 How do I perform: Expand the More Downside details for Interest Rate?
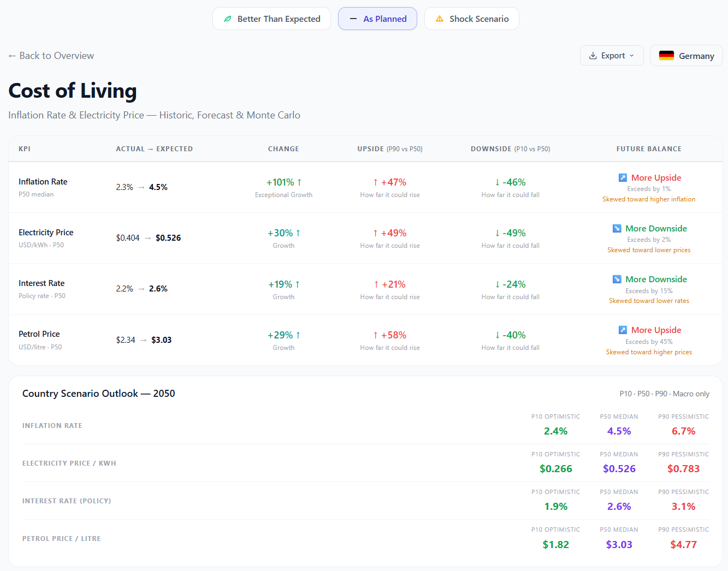[656, 279]
